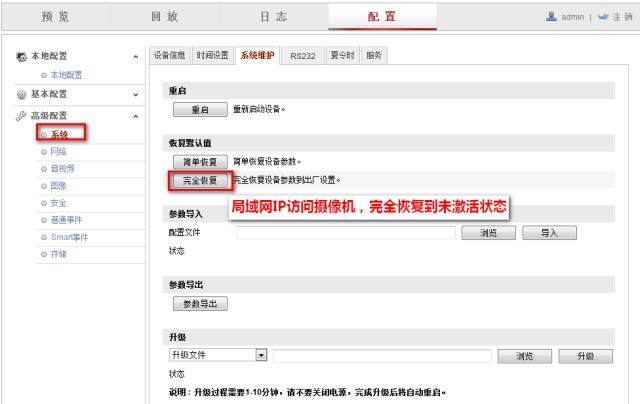The height and width of the screenshot is (404, 640).
Task: Open the 升级文件 dropdown
Action: (x=261, y=354)
